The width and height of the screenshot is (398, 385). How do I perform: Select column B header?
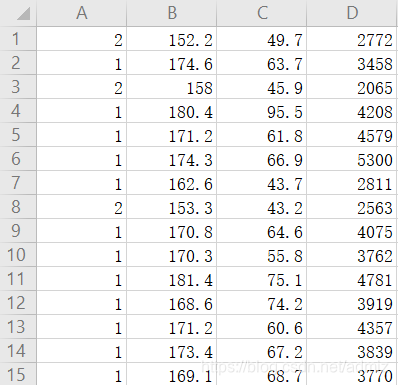(x=171, y=13)
